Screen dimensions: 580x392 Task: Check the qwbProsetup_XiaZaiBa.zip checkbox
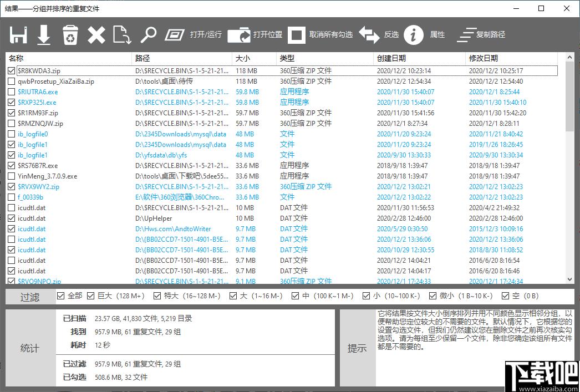(x=12, y=82)
